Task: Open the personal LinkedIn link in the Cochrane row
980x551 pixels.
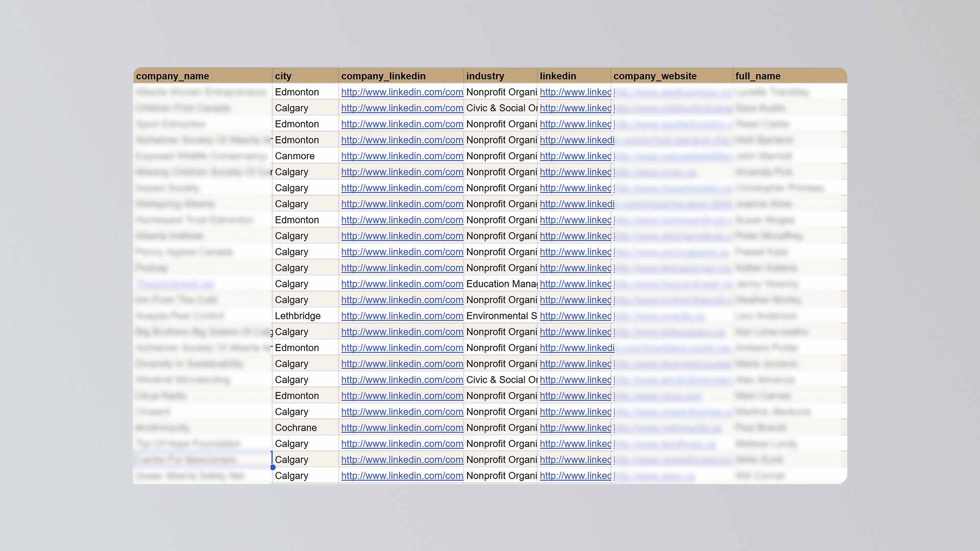Action: [575, 428]
